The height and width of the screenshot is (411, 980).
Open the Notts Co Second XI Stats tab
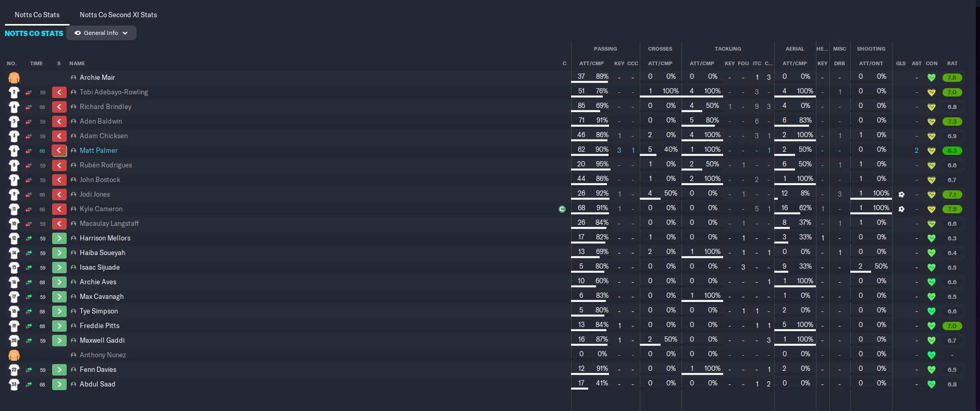pyautogui.click(x=118, y=15)
